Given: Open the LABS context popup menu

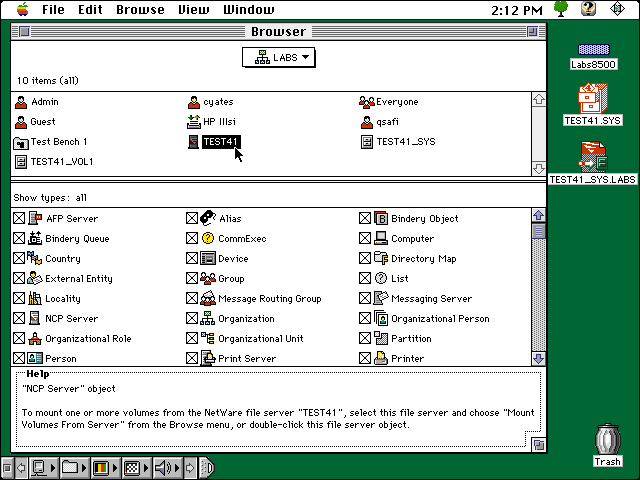Looking at the screenshot, I should click(278, 58).
